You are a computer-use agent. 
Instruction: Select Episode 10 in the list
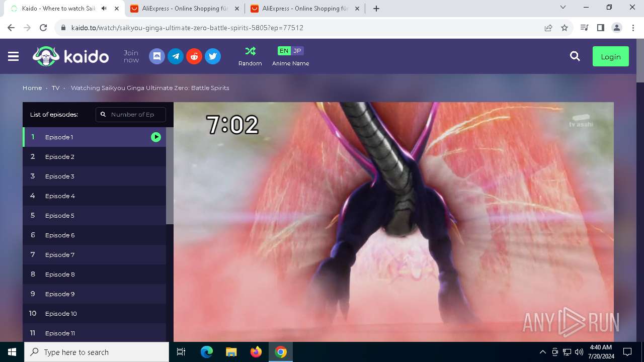[94, 314]
